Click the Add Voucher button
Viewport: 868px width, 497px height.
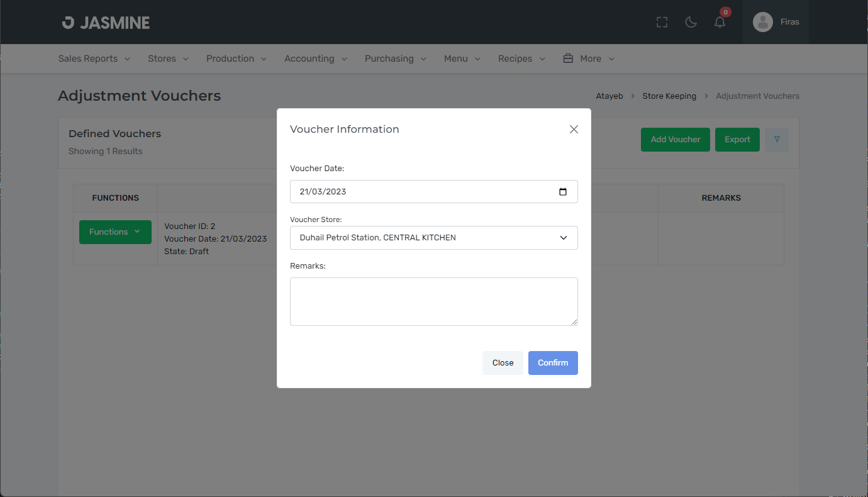tap(675, 140)
